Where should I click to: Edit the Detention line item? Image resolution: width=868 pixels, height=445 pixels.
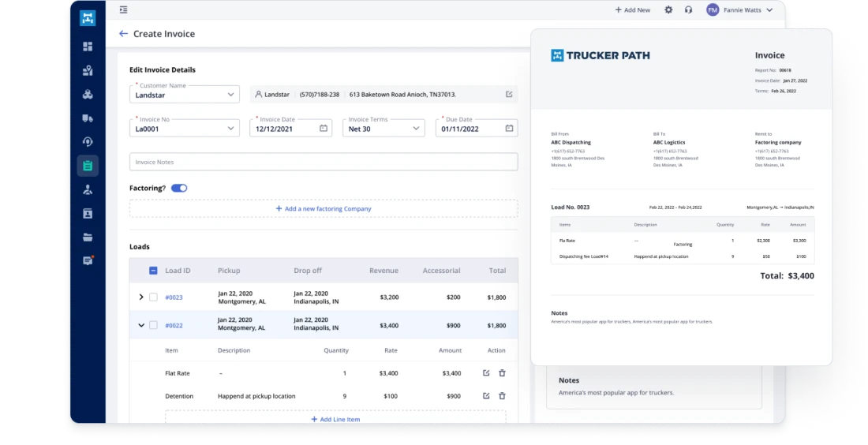click(x=486, y=396)
